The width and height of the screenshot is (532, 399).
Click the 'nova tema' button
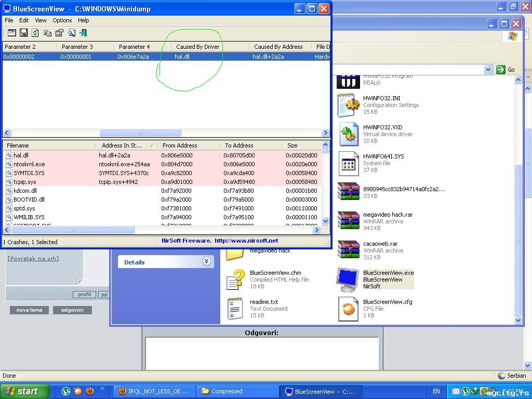click(29, 310)
